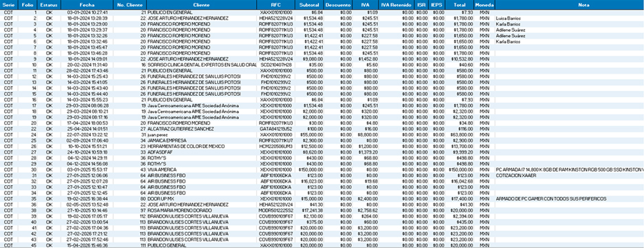Image resolution: width=644 pixels, height=248 pixels.
Task: Click the JAMAICA EMPRESA client cell
Action: [201, 141]
